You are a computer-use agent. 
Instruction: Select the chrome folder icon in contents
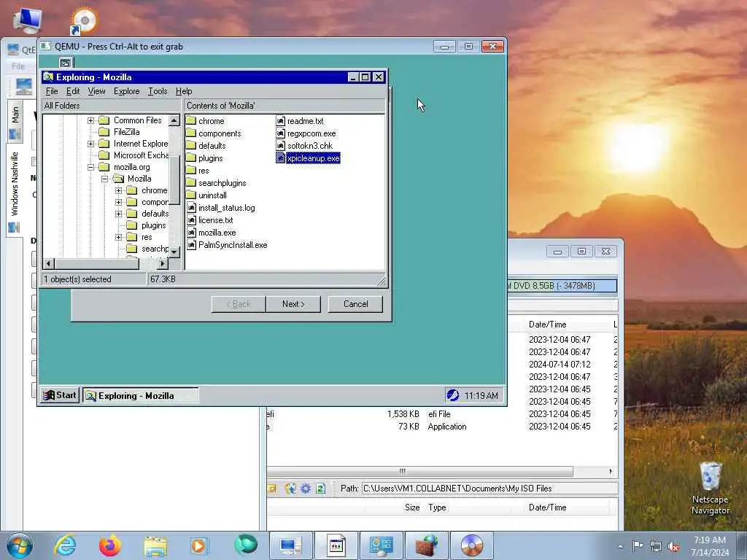(191, 120)
